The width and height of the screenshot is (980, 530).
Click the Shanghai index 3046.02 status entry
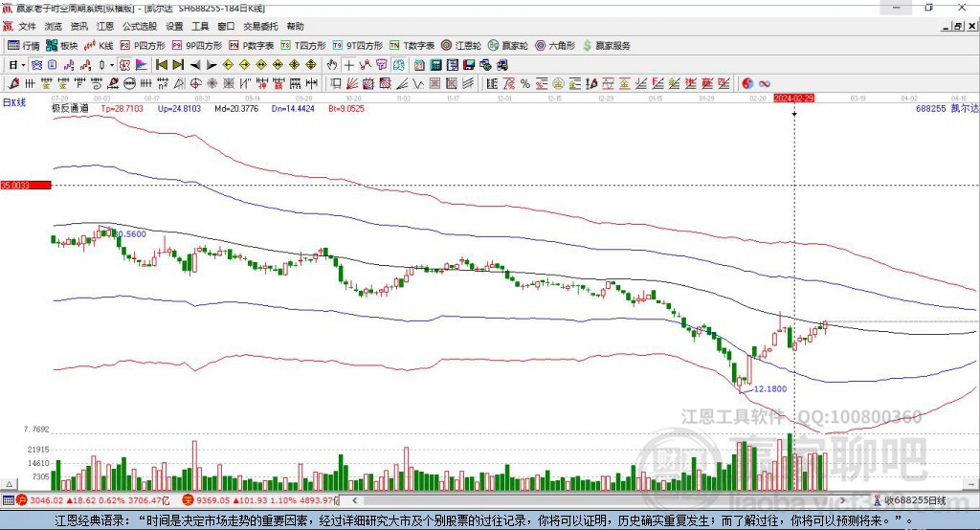click(93, 500)
